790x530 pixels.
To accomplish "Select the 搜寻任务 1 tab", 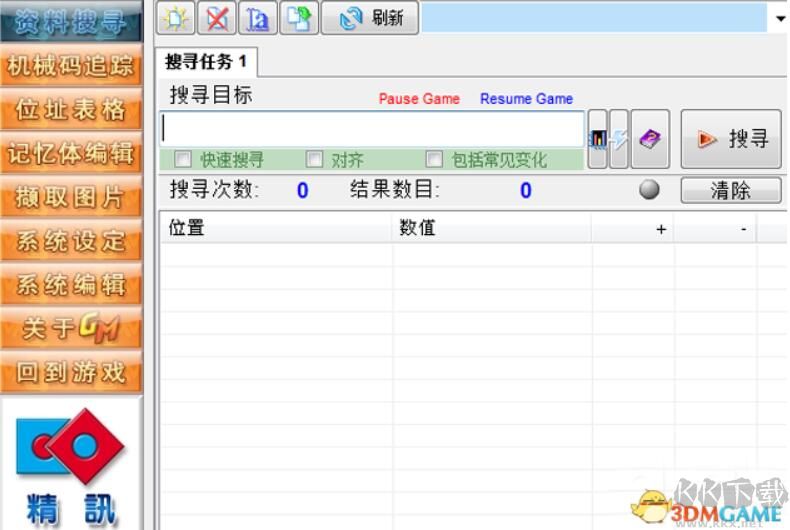I will click(207, 62).
